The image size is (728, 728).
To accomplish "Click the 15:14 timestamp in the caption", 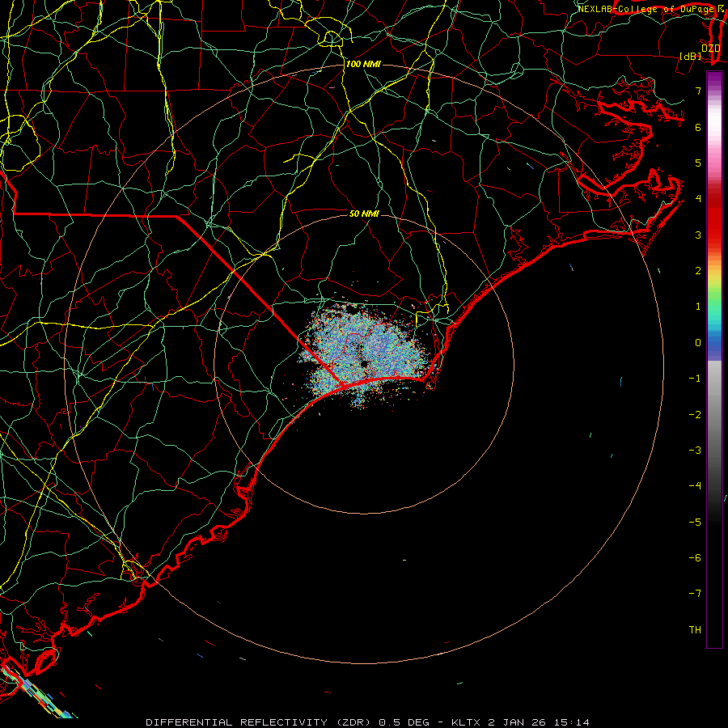I will [573, 722].
